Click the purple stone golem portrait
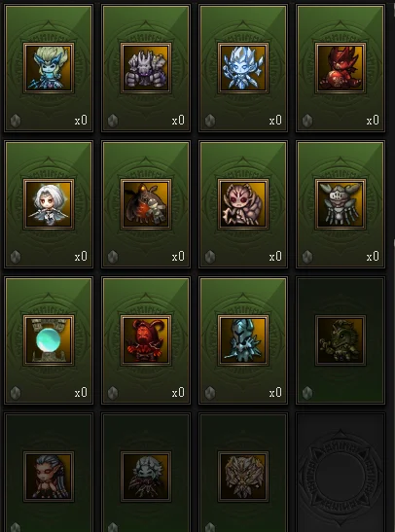Image resolution: width=395 pixels, height=532 pixels. tap(146, 68)
